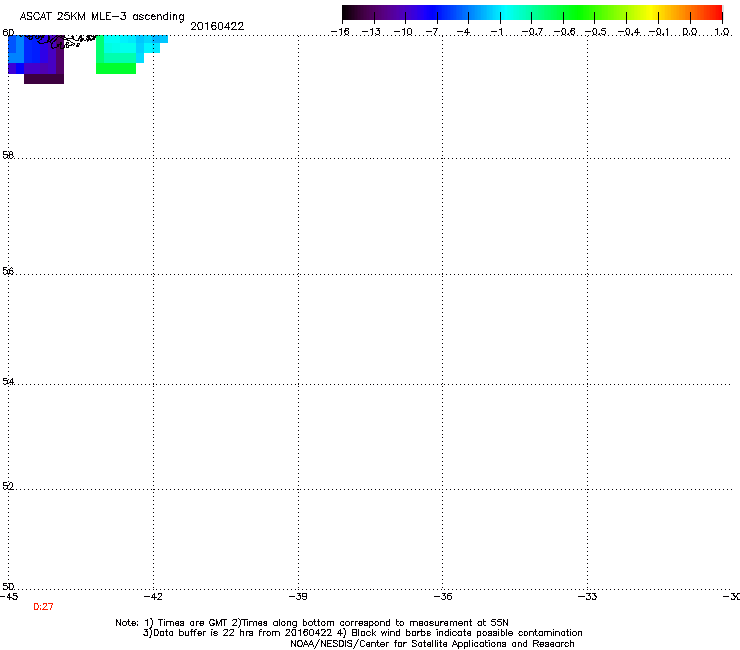Click the NOAA/NESDIS credit line
740x650 pixels.
coord(432,644)
